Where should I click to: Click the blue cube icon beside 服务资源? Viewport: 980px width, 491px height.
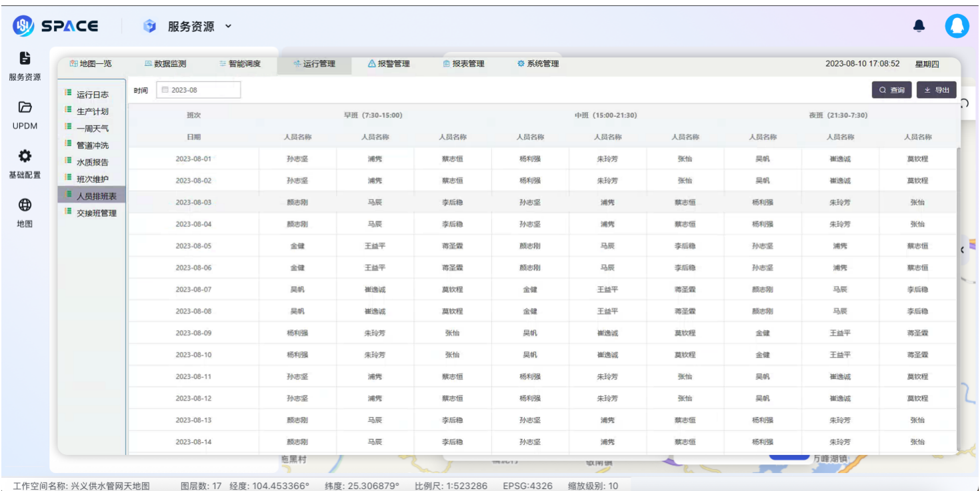tap(150, 26)
